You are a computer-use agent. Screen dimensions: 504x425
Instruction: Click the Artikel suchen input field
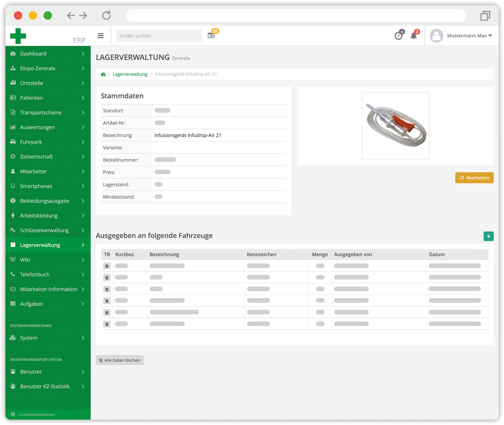click(159, 35)
